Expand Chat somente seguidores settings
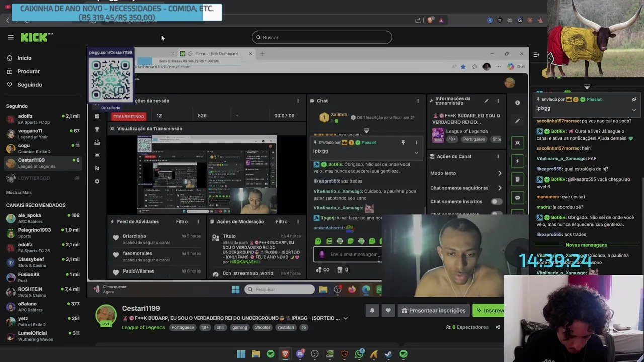This screenshot has width=644, height=362. tap(500, 188)
